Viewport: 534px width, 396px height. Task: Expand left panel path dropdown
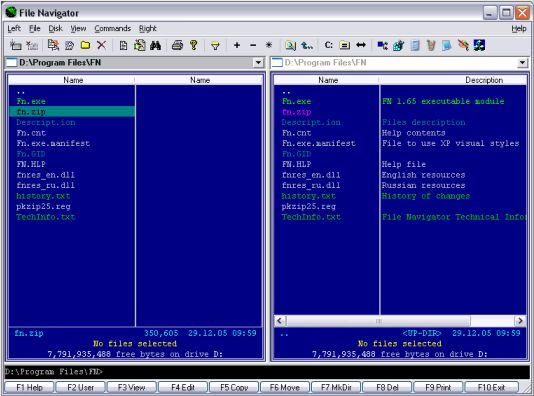point(258,63)
